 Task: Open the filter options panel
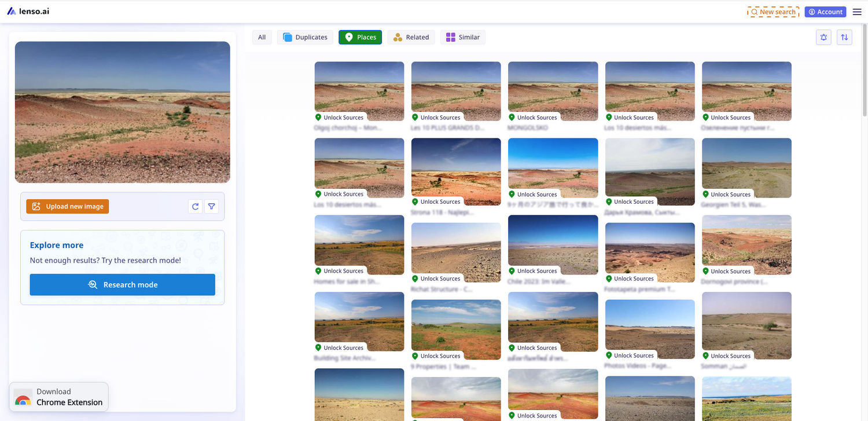[x=211, y=206]
